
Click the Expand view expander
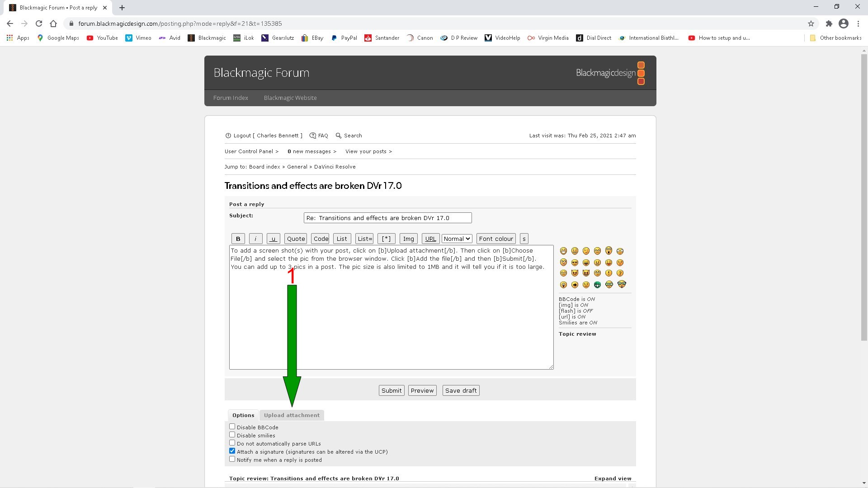point(612,479)
